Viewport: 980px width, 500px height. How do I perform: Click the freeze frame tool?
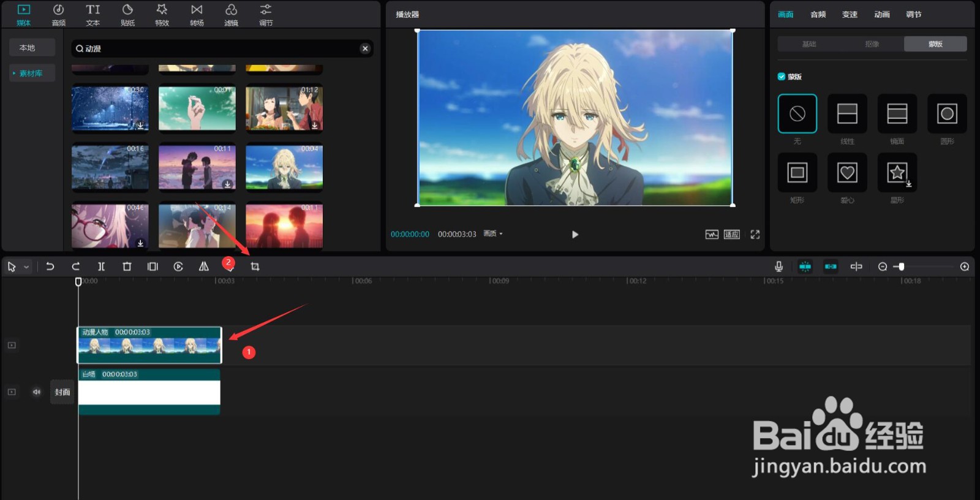tap(153, 267)
